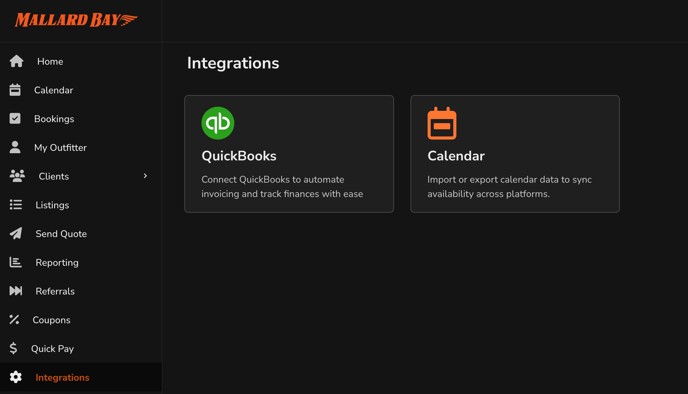
Task: Click the Quick Pay dollar icon
Action: (x=13, y=348)
